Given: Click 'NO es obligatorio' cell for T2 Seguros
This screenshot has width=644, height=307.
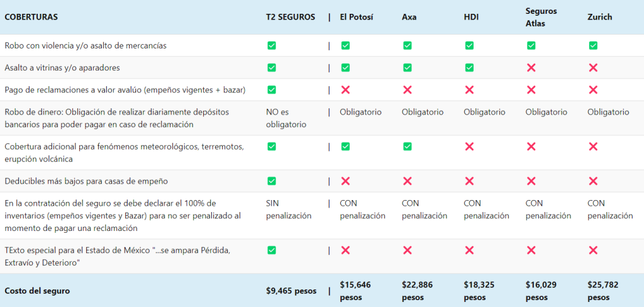Looking at the screenshot, I should coord(286,118).
